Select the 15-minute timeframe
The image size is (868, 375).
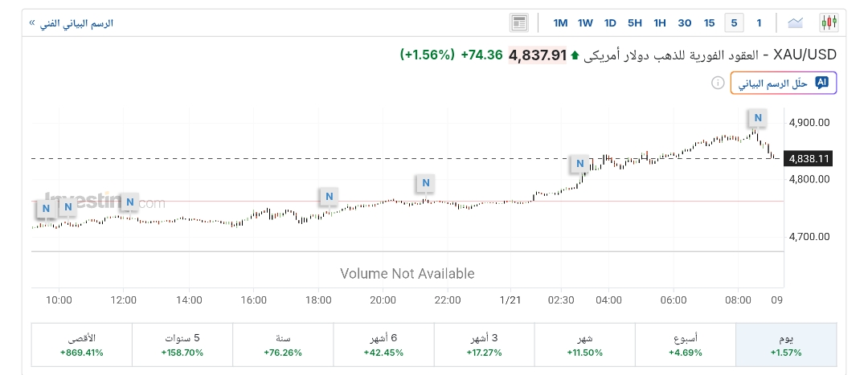(709, 22)
